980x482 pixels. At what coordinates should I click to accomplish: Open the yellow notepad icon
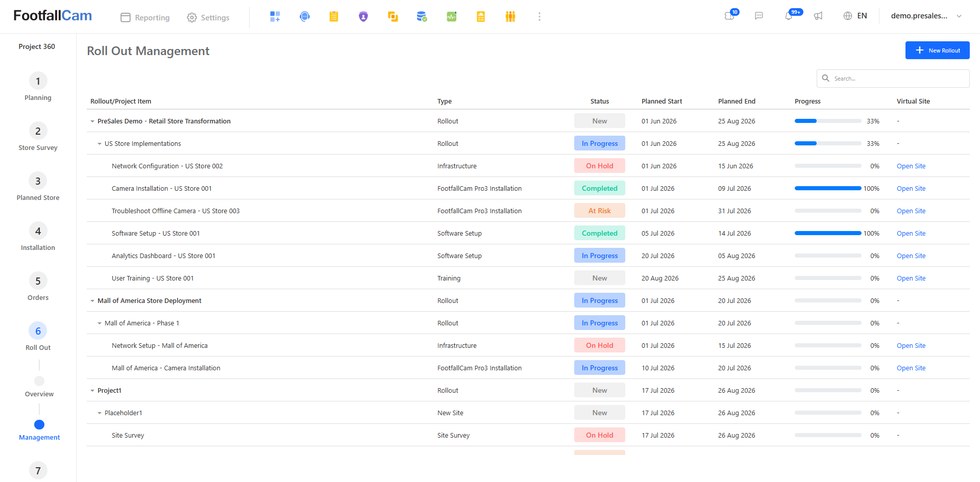coord(334,17)
